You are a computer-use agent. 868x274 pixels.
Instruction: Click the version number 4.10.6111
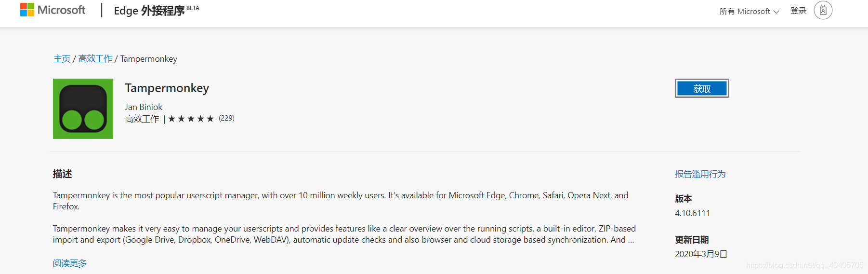pos(692,213)
